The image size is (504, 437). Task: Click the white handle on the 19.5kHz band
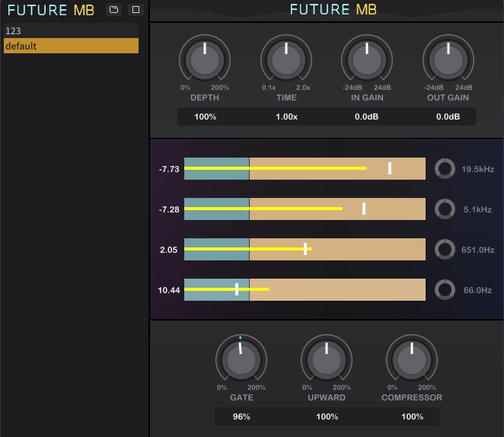(x=390, y=168)
